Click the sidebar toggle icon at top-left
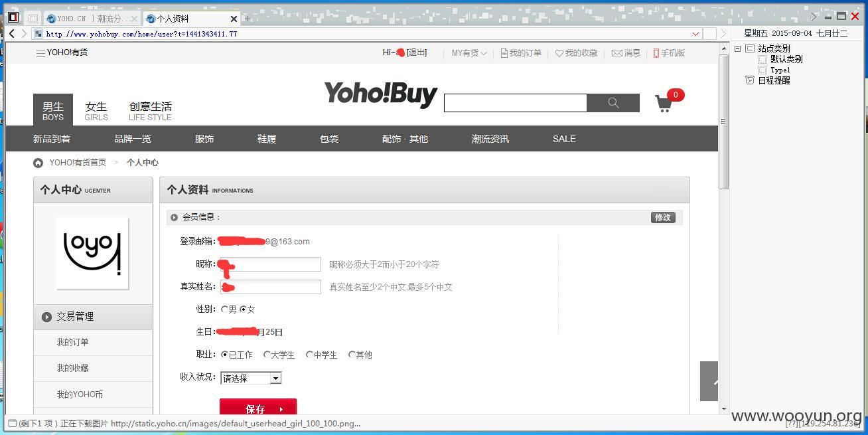This screenshot has width=868, height=435. [13, 17]
